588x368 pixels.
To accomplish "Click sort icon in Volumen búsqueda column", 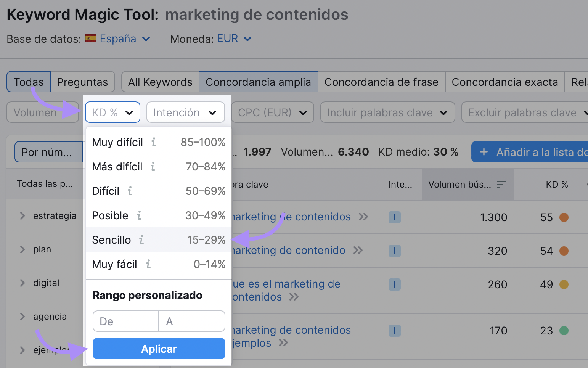I will click(501, 185).
